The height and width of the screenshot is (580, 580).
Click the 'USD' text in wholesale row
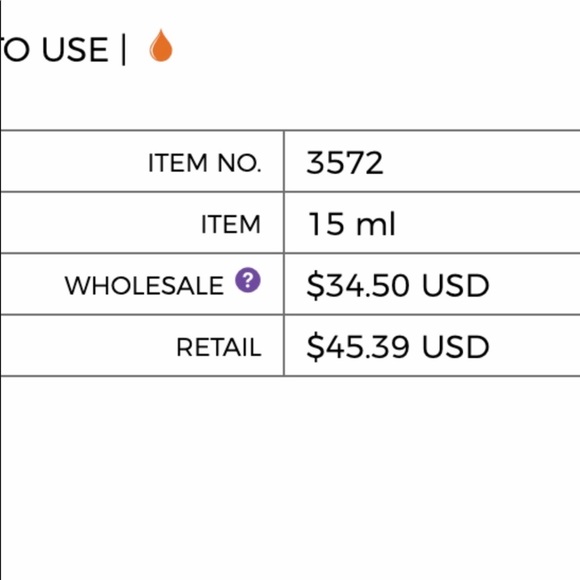pos(456,286)
